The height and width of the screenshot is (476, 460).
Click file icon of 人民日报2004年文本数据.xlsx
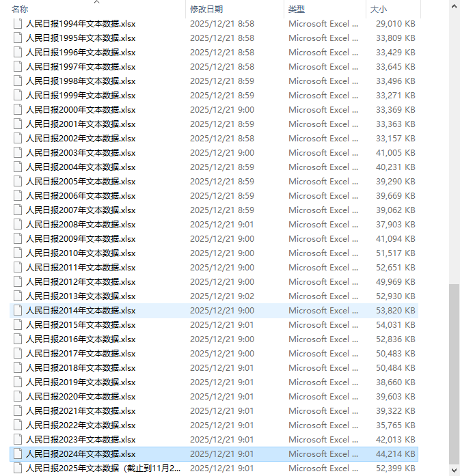[x=18, y=167]
